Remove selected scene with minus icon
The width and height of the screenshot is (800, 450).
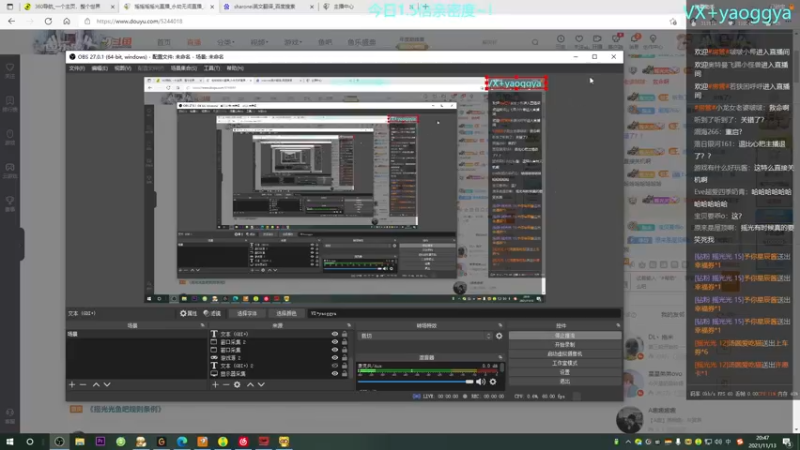(x=83, y=385)
